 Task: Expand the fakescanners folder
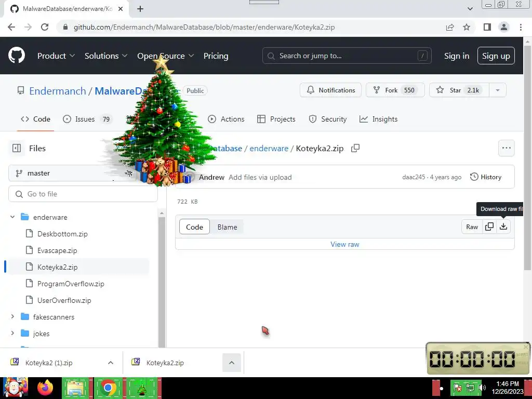pyautogui.click(x=12, y=316)
